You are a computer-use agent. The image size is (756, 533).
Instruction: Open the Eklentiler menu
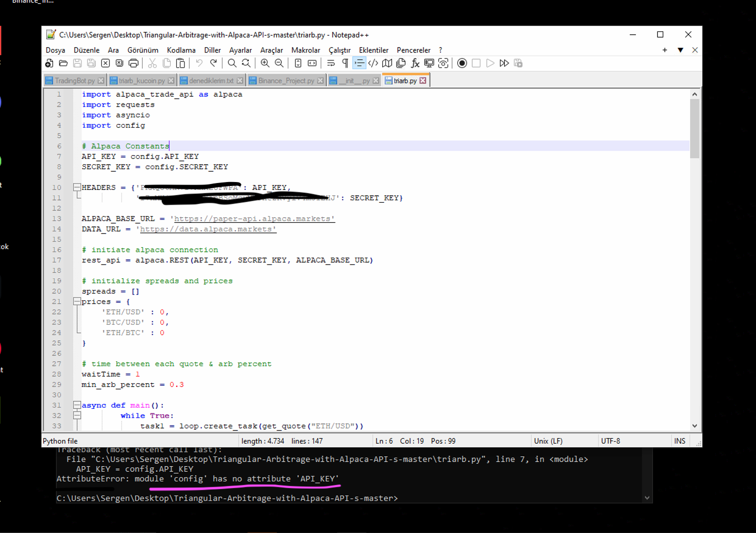click(x=373, y=50)
